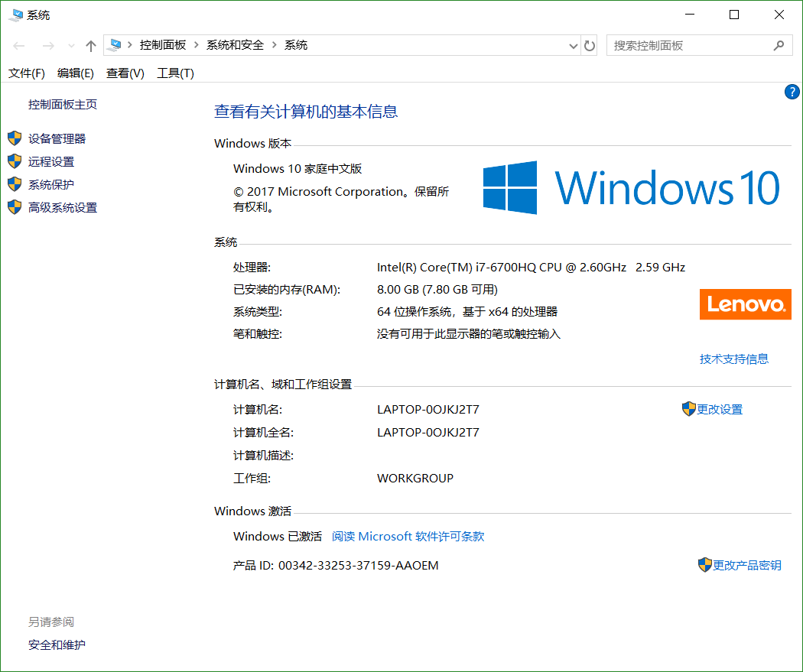
Task: Open 阅读 Microsoft 软件许可条款 link
Action: click(x=408, y=537)
